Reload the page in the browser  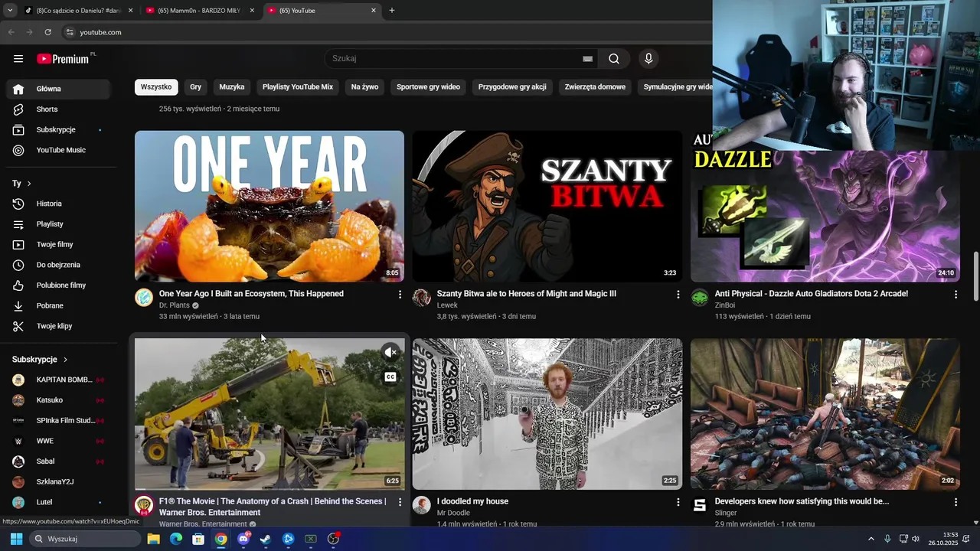[47, 32]
